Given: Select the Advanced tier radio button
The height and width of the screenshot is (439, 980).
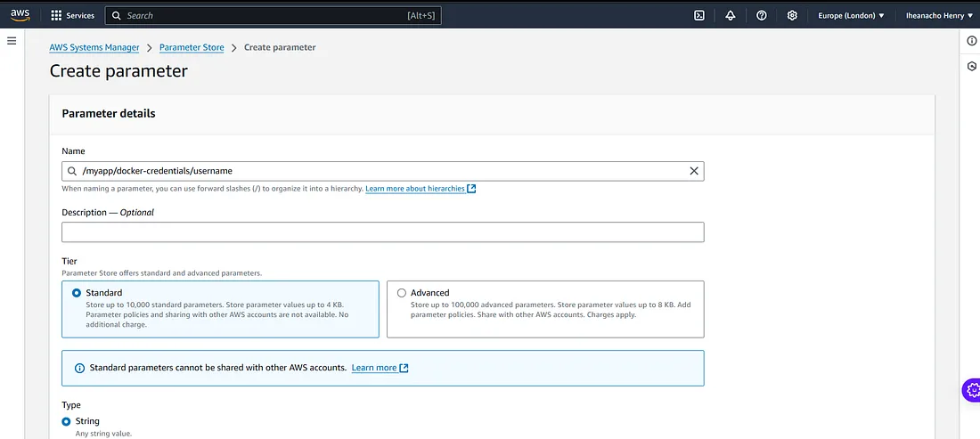Looking at the screenshot, I should pyautogui.click(x=401, y=292).
